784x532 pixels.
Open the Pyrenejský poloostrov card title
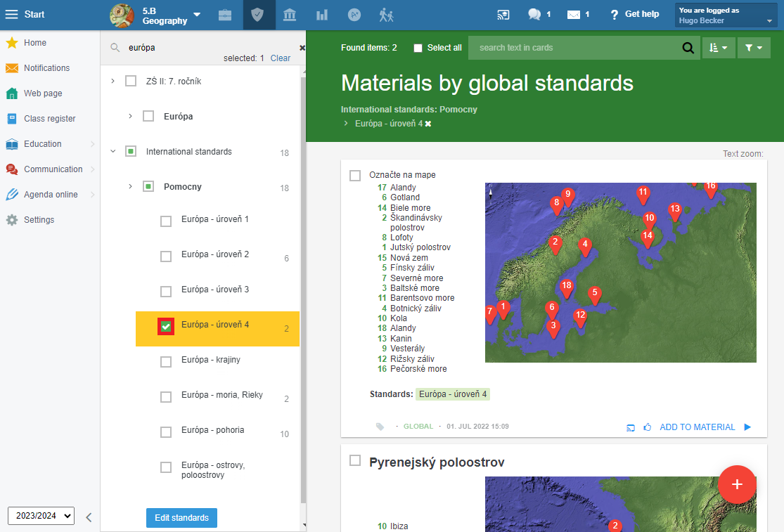tap(437, 462)
